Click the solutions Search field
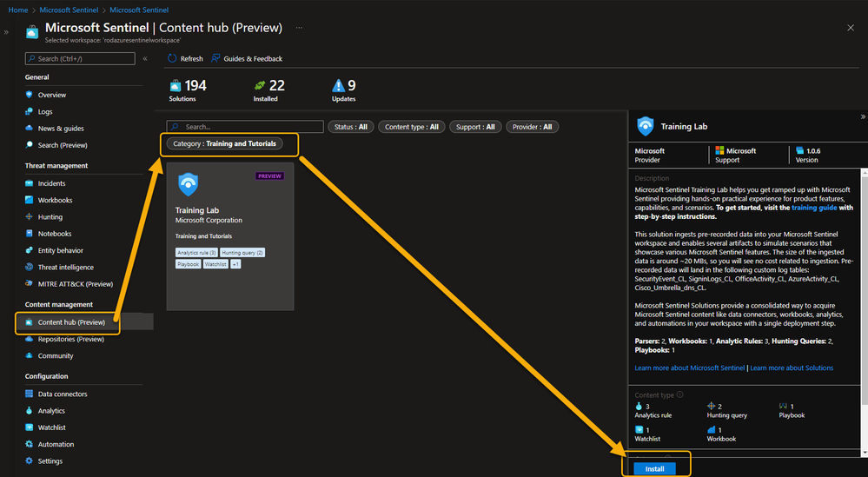Screen dimensions: 868x477 tap(245, 127)
